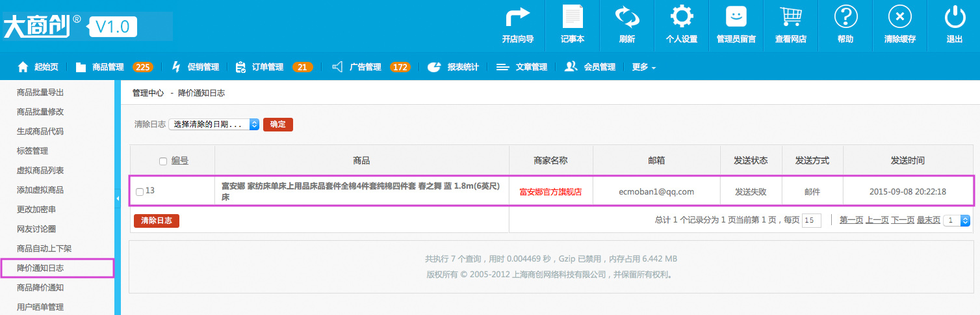The height and width of the screenshot is (315, 980).
Task: Toggle the select-all checkbox beside 编号
Action: (x=163, y=161)
